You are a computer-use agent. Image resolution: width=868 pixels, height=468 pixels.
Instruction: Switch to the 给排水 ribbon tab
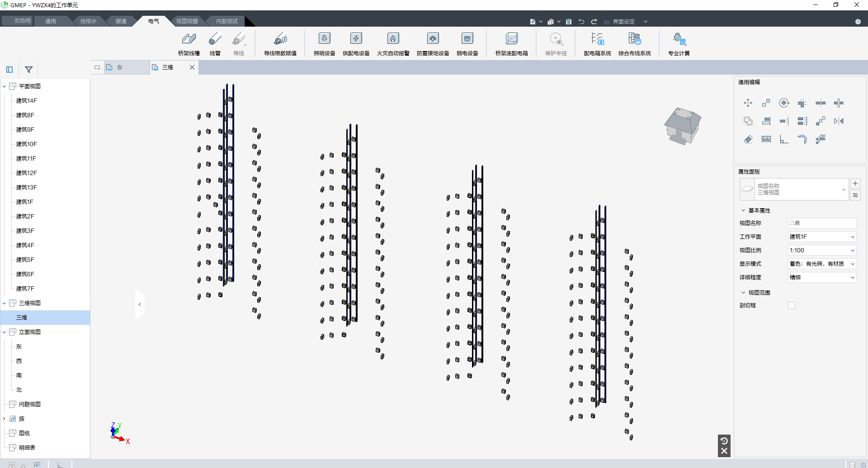coord(88,21)
